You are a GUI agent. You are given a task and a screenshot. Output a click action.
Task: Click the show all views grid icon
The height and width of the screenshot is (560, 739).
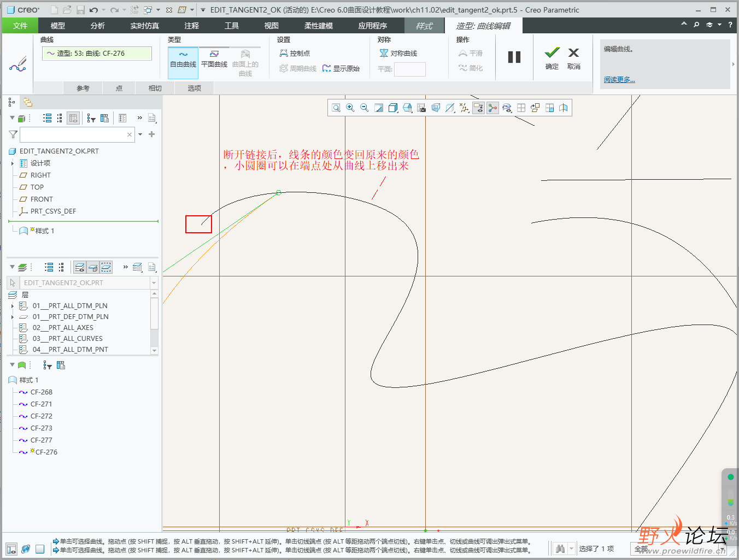pos(521,108)
